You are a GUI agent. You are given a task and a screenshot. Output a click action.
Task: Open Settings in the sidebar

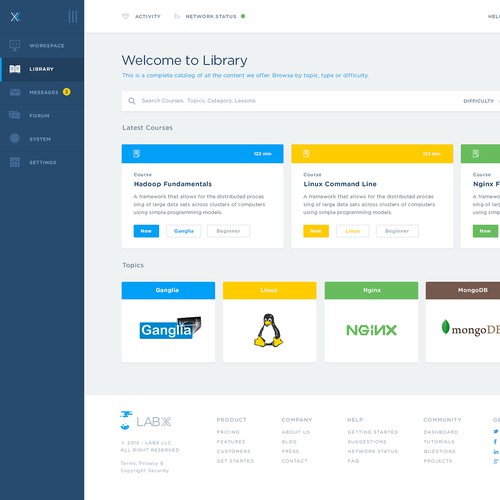pos(42,162)
